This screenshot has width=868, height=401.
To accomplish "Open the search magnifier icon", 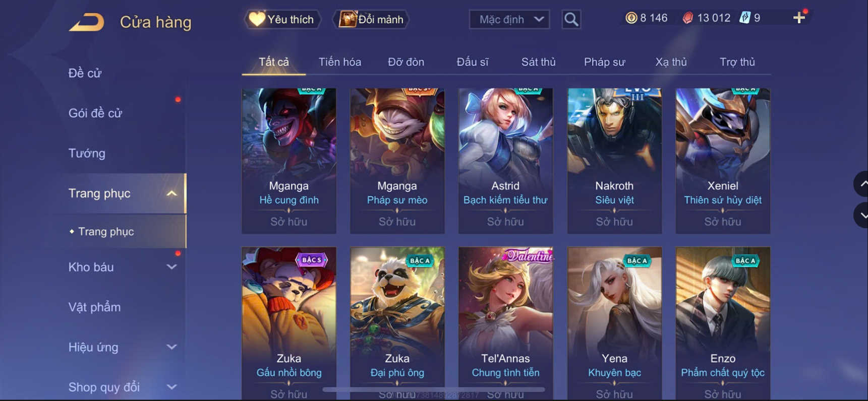I will point(571,20).
